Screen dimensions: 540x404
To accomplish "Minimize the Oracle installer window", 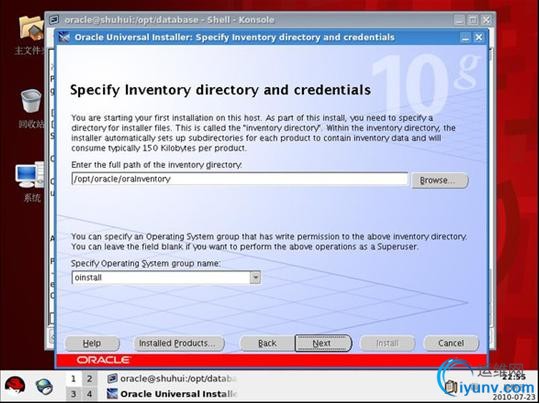I will 465,37.
